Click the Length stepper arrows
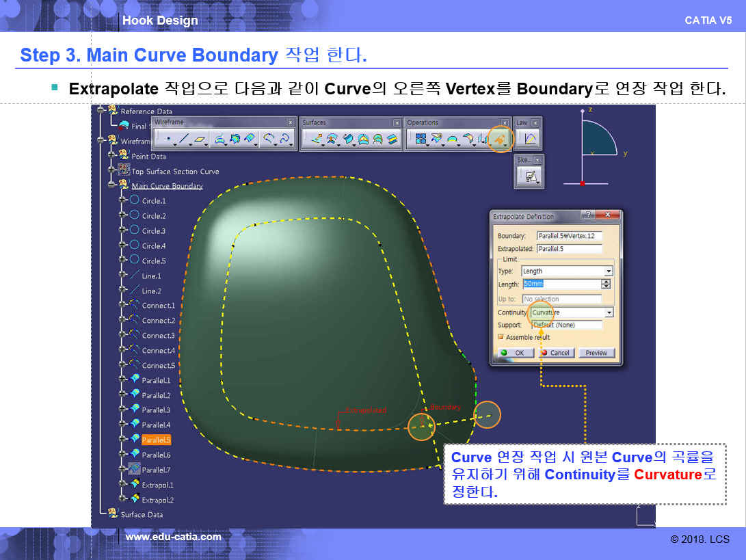The height and width of the screenshot is (560, 746). pos(606,284)
